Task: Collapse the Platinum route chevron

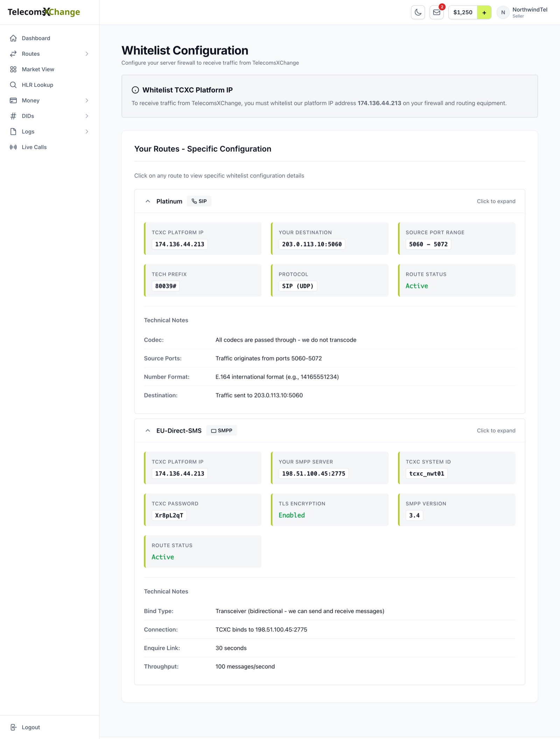Action: pos(148,201)
